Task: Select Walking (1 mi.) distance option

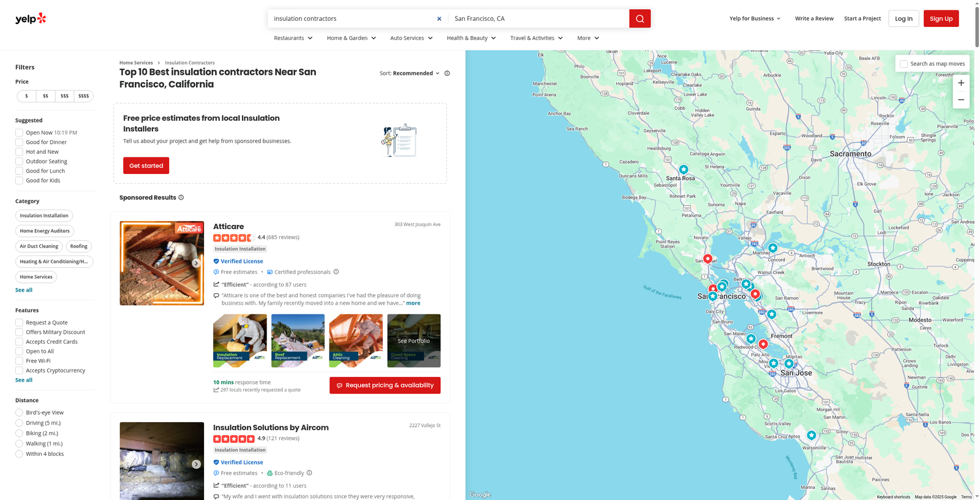Action: pyautogui.click(x=19, y=444)
